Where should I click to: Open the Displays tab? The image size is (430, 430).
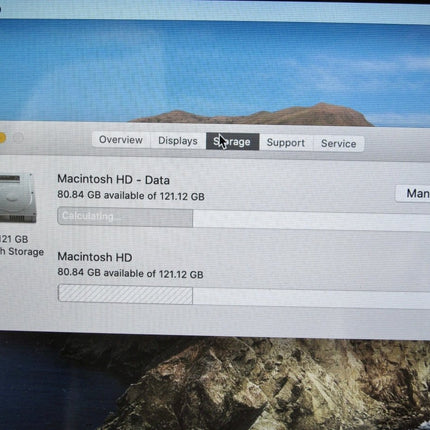(178, 141)
